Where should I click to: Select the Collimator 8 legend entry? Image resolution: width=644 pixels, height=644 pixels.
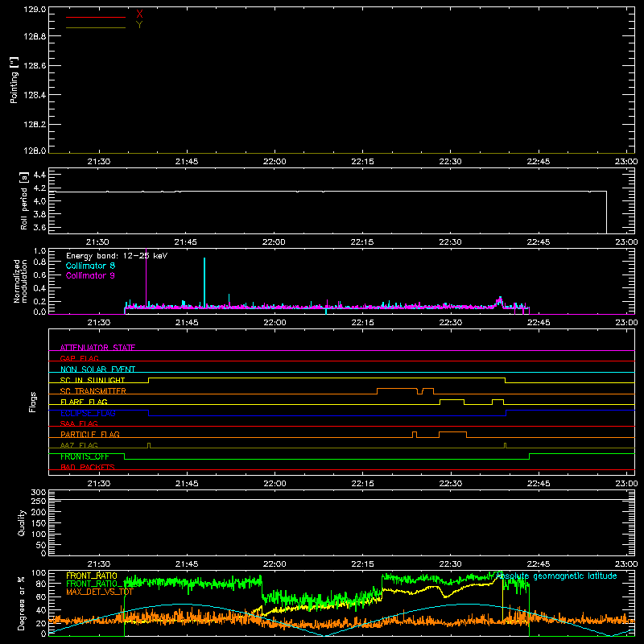[x=90, y=266]
